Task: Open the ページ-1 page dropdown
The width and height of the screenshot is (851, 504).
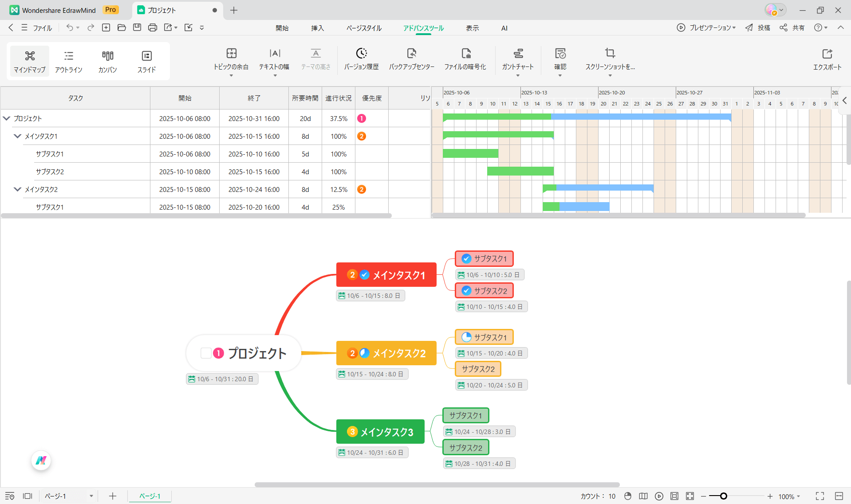Action: [x=91, y=496]
